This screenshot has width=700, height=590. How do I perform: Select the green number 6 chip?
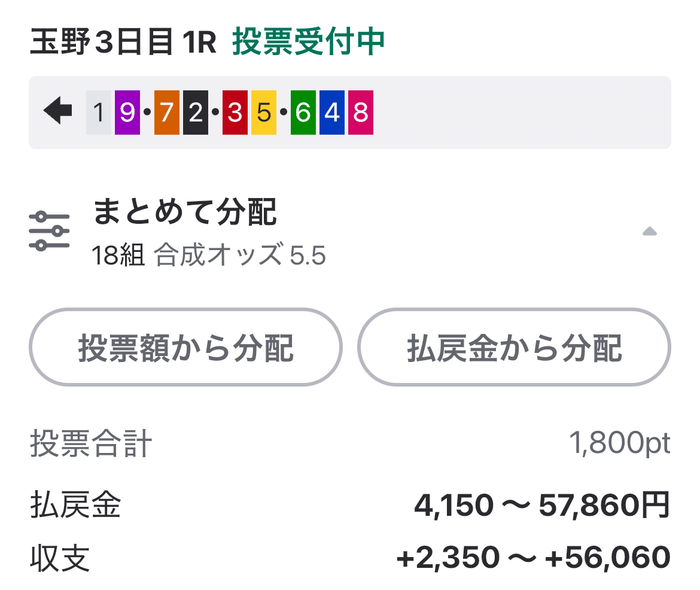click(x=301, y=112)
